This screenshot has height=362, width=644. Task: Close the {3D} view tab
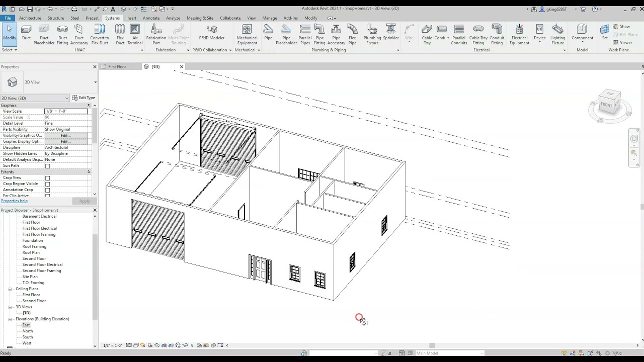(x=182, y=66)
